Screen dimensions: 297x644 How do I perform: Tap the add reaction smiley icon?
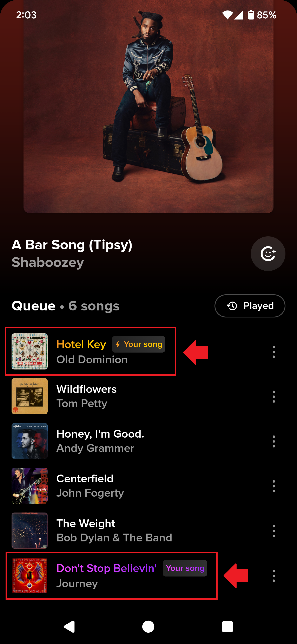268,253
